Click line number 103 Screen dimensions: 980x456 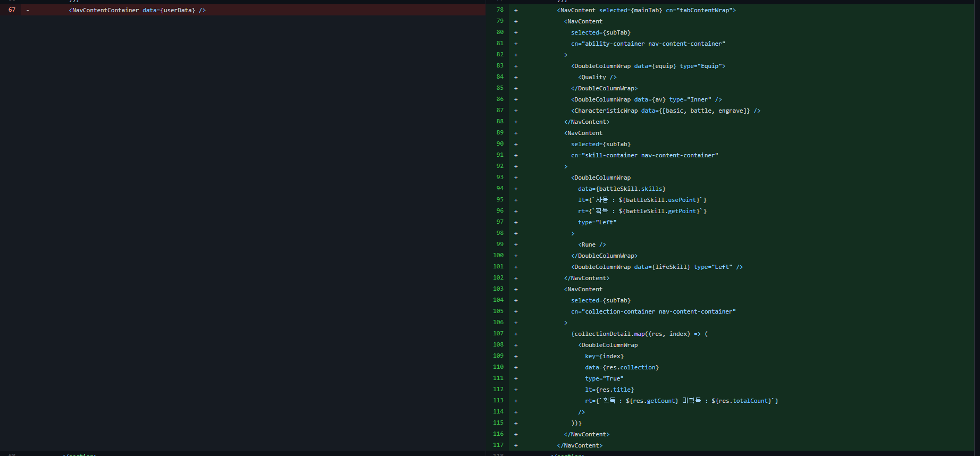498,289
